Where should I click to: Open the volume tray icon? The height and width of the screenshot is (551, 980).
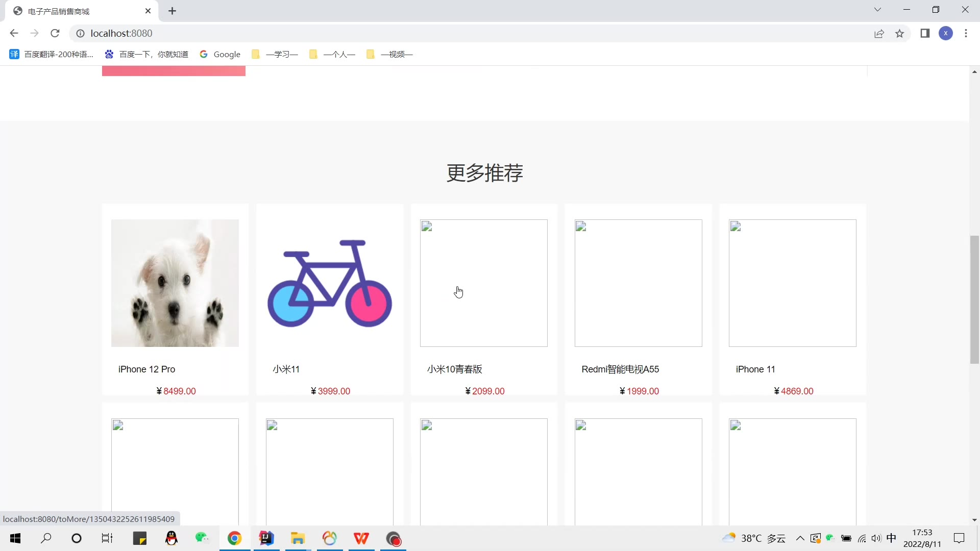876,538
